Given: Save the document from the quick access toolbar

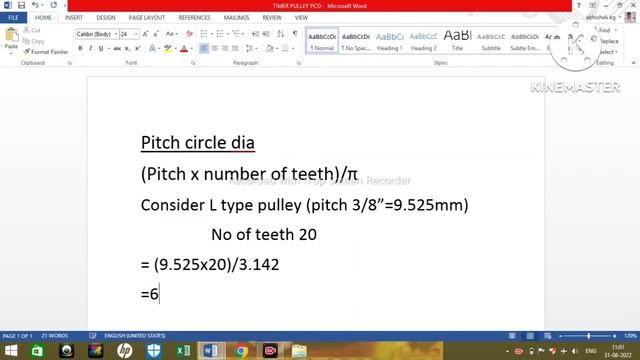Looking at the screenshot, I should 21,5.
